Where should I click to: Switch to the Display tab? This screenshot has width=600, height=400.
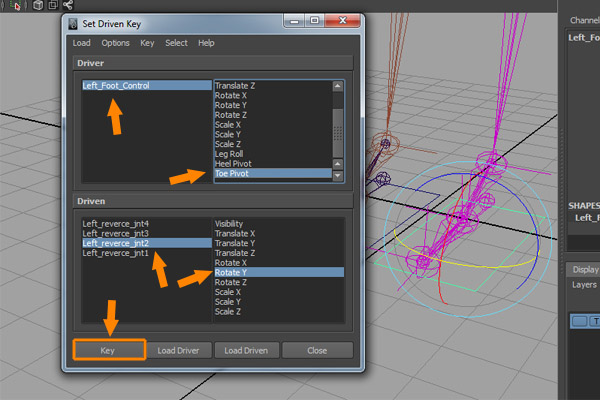coord(585,269)
